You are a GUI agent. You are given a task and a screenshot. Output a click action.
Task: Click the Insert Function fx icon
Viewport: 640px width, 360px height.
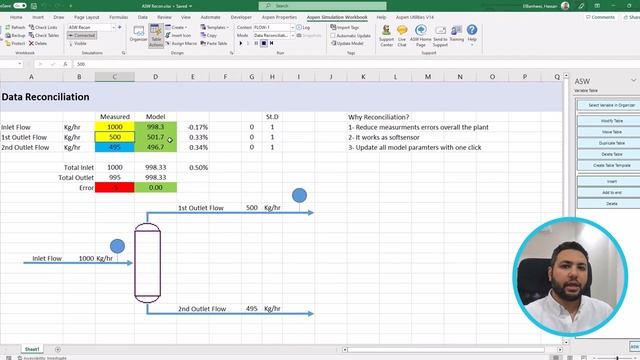(x=65, y=64)
